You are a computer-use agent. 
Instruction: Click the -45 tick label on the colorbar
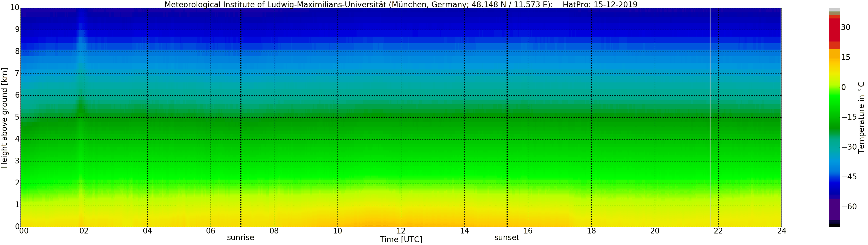[849, 177]
